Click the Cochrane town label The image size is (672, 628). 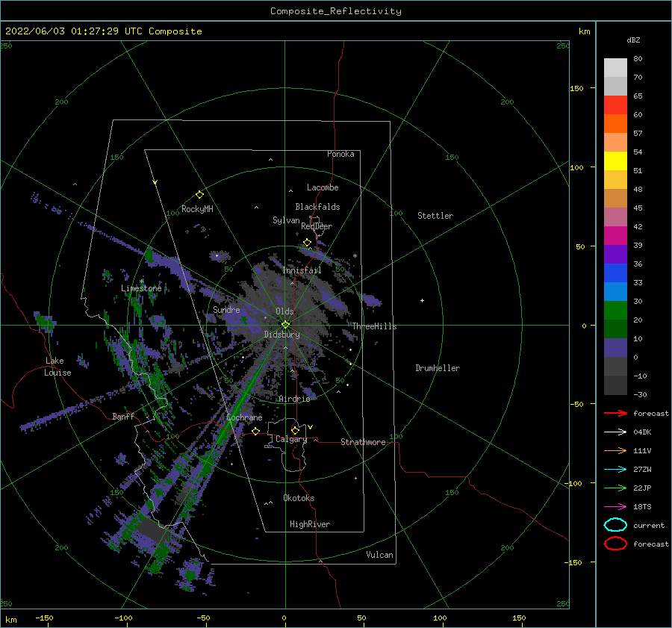244,417
